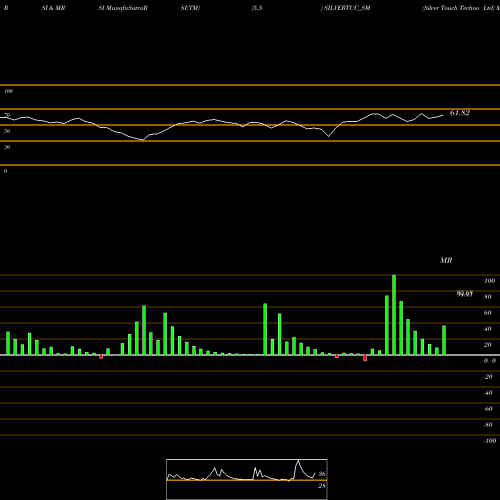Click the -100 label on MR right axis
This screenshot has width=500, height=500.
coord(490,441)
